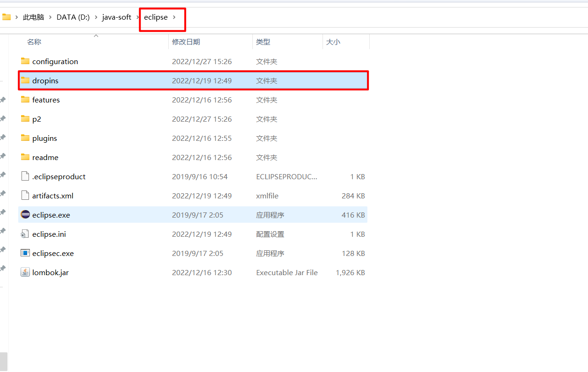The height and width of the screenshot is (372, 588).
Task: Click date 2022/12/16 12:30 of lombok.jar
Action: pyautogui.click(x=202, y=272)
